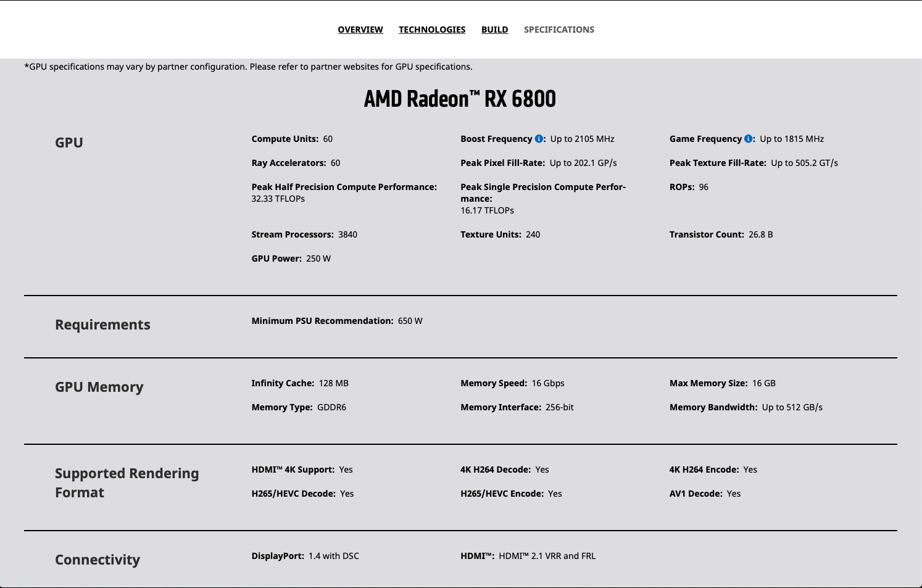Click the Transistor Count label

pyautogui.click(x=707, y=234)
